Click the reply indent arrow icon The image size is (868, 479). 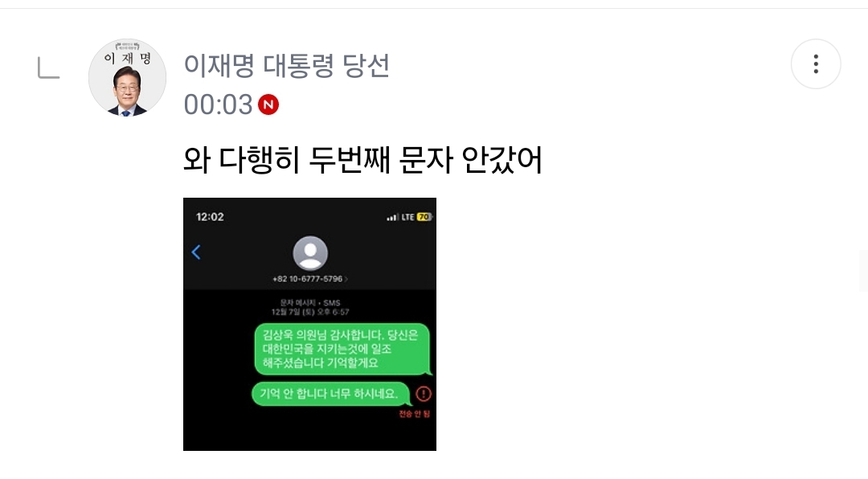point(48,68)
